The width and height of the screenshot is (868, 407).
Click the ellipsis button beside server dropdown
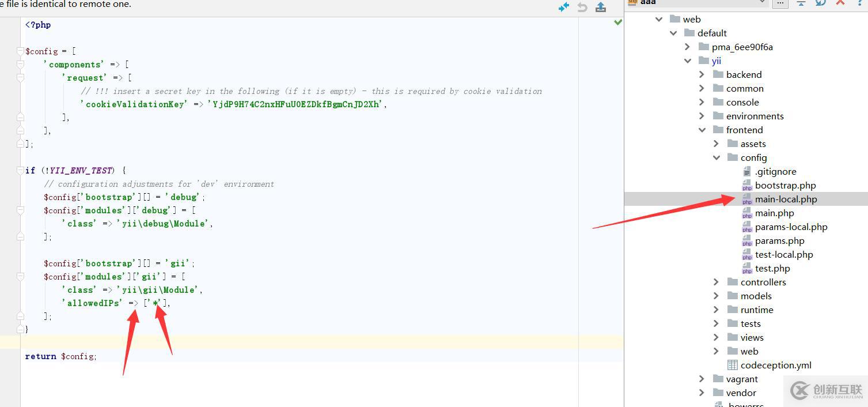(x=780, y=2)
